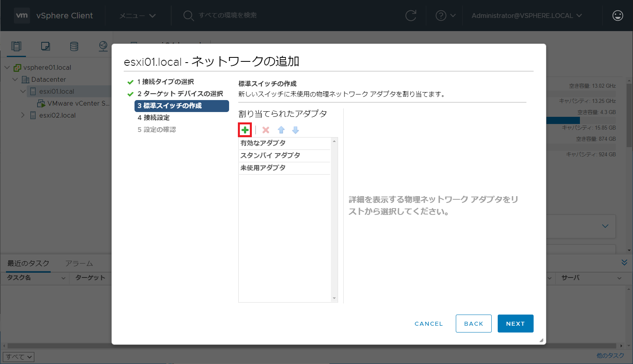This screenshot has height=364, width=633.
Task: Collapse the esxi01.local tree node
Action: click(x=23, y=91)
